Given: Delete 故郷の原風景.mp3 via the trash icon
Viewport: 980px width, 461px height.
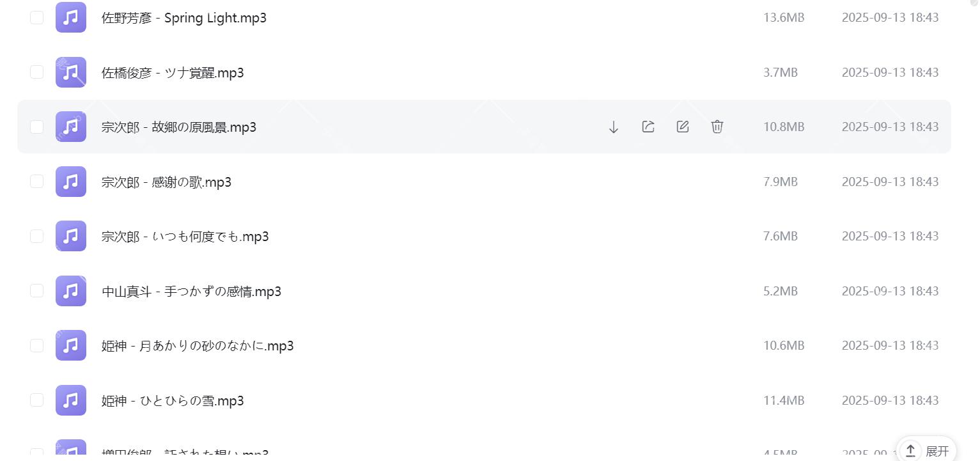Looking at the screenshot, I should [x=717, y=127].
